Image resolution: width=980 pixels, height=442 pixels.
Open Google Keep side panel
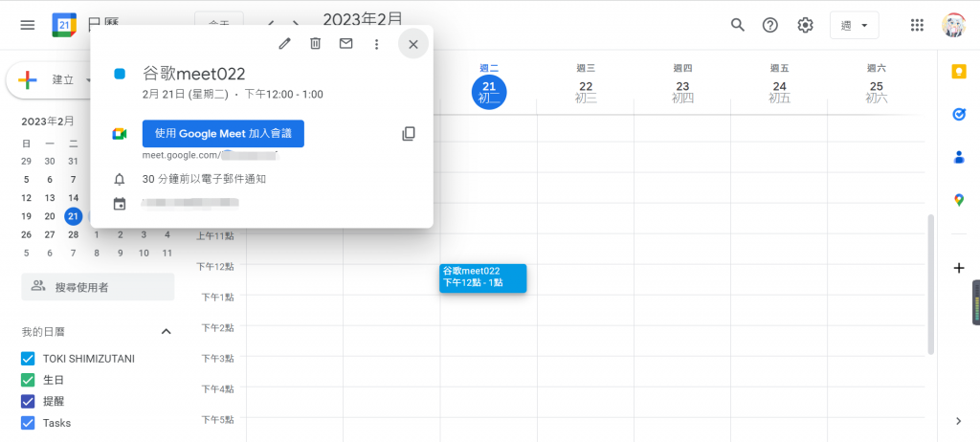(x=959, y=71)
